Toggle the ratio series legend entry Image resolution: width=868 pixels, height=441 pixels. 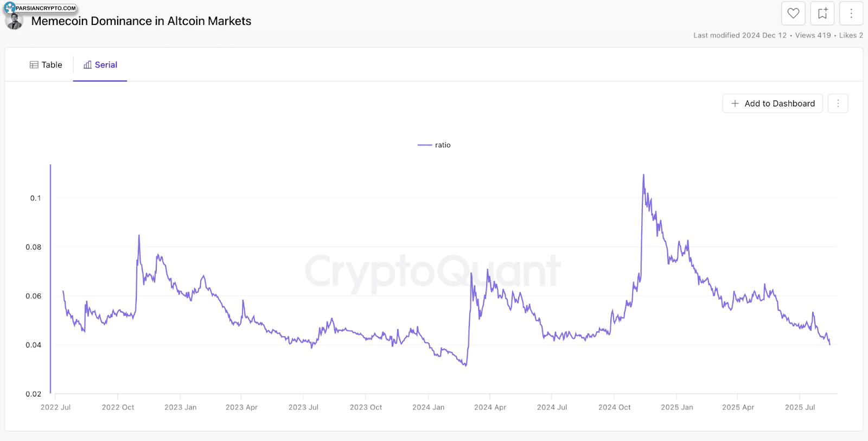tap(442, 145)
